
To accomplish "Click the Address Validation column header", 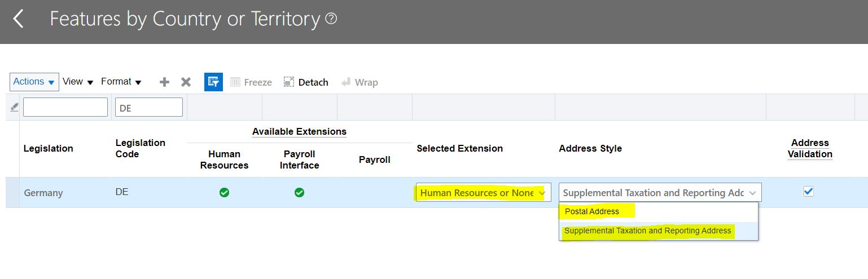I will 810,148.
